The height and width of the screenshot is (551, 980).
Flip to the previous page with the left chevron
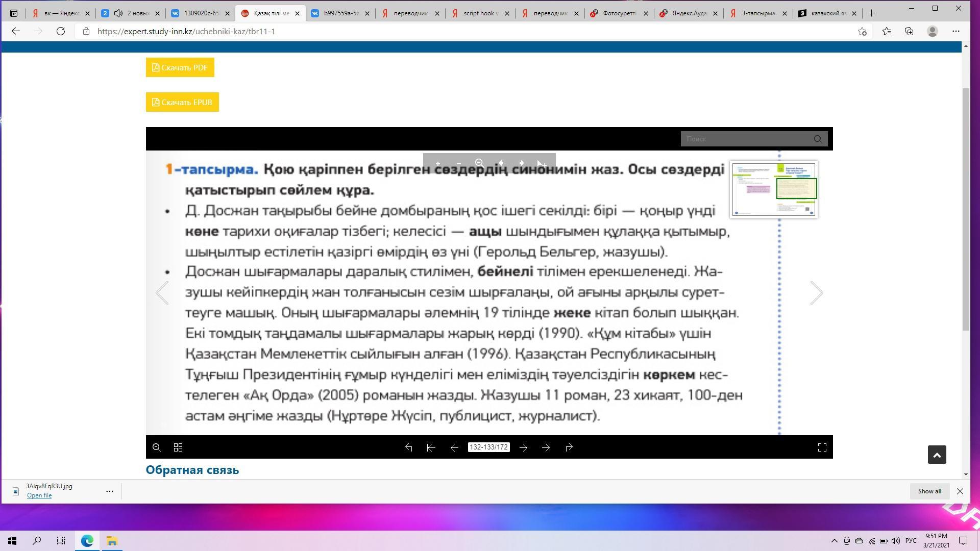pos(162,293)
